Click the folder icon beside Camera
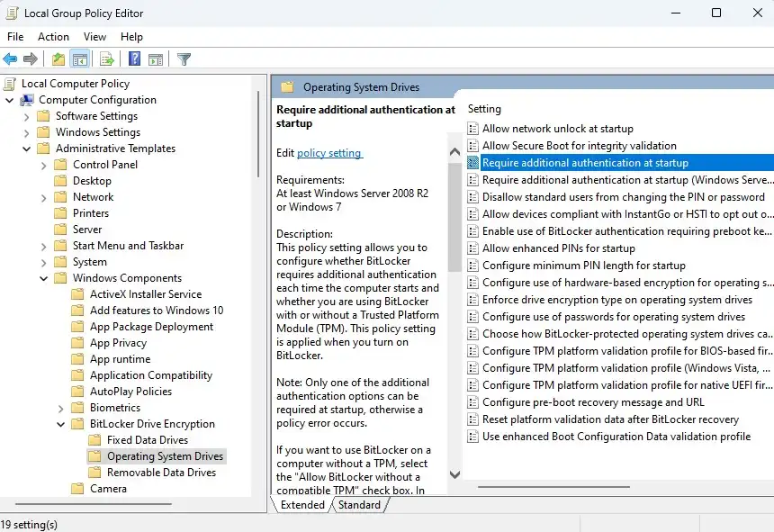Screen dimensions: 774x532 click(x=77, y=489)
